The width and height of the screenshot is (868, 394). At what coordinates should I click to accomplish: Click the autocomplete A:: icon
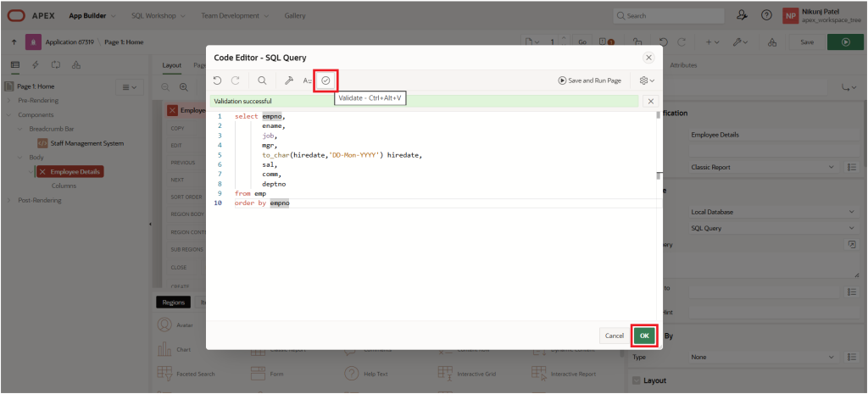pyautogui.click(x=307, y=80)
